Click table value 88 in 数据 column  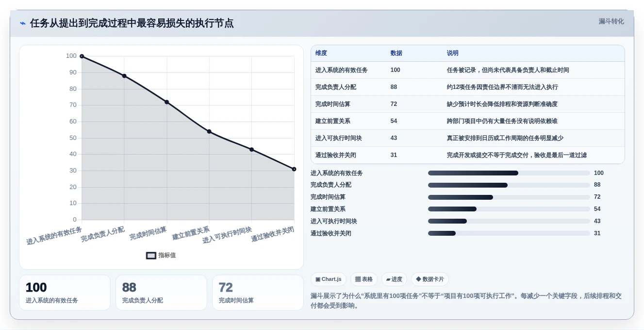[394, 87]
